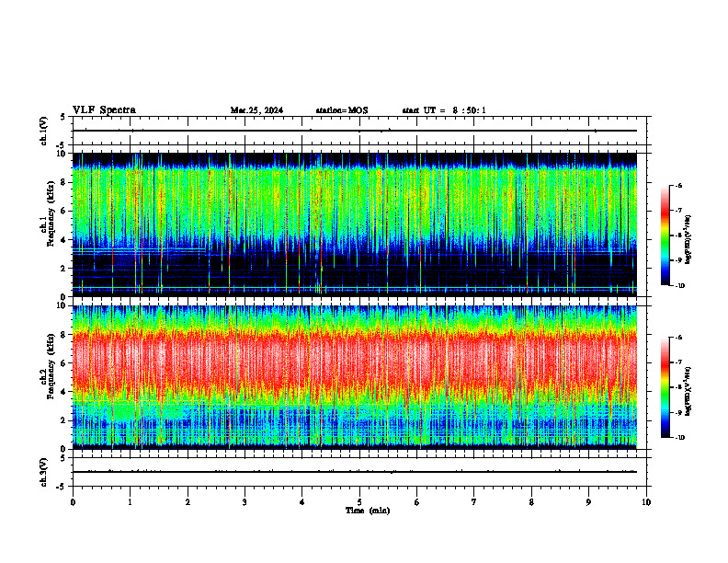Viewport: 728px width, 563px height.
Task: Click the ch.2 spectrogram "6" kHz tick label
Action: pos(64,363)
